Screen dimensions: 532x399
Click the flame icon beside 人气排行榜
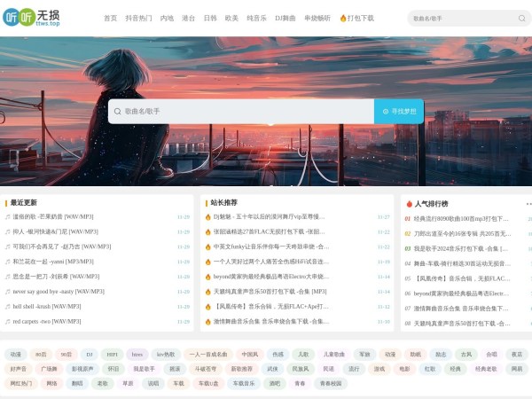pos(409,203)
